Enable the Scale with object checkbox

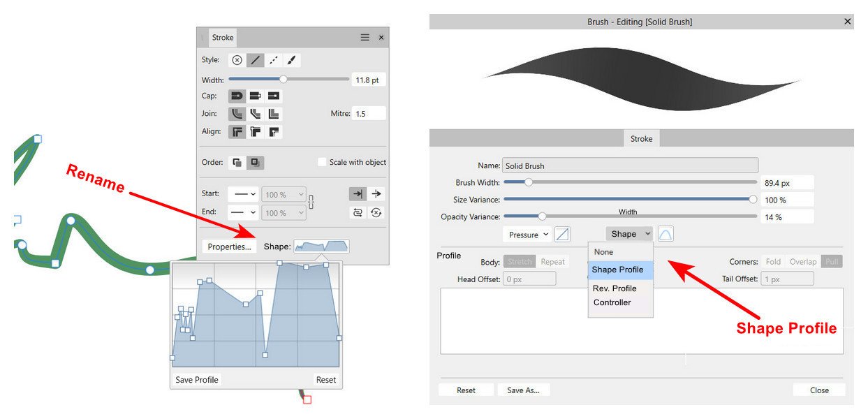pos(322,162)
